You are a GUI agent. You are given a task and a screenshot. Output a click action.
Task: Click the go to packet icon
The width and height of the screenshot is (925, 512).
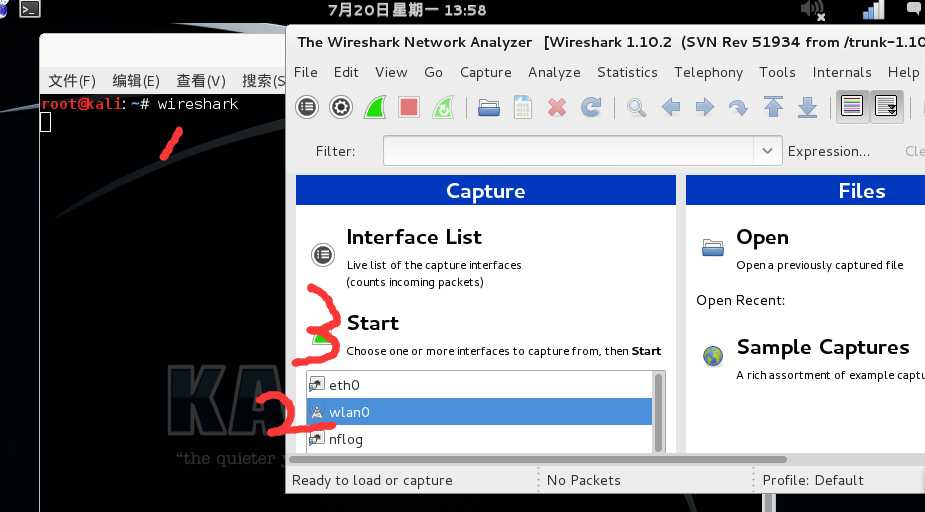pos(738,108)
